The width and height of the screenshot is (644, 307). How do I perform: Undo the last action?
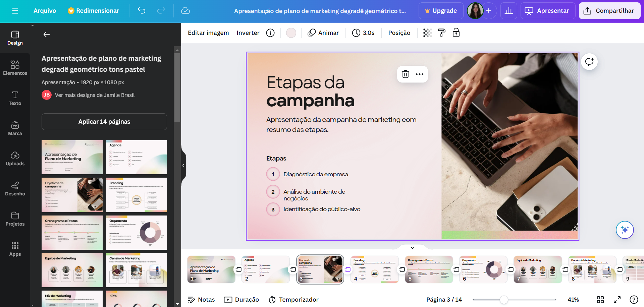[x=142, y=11]
